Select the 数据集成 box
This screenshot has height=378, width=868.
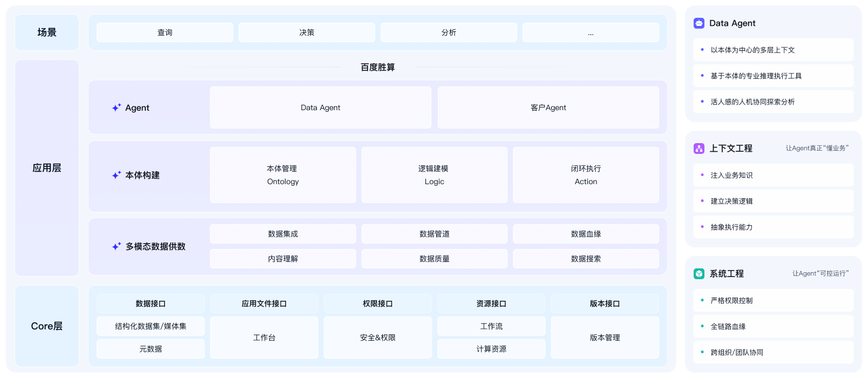point(283,234)
